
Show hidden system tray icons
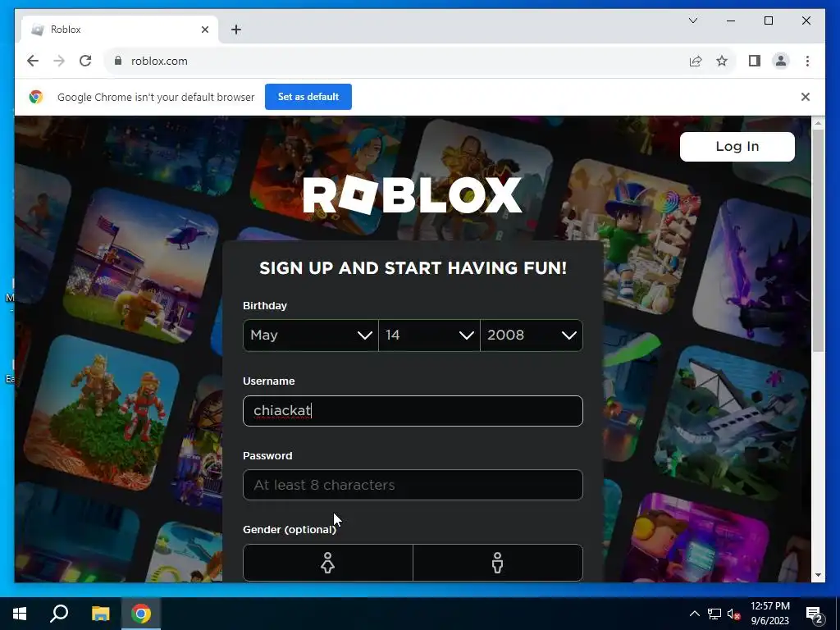pyautogui.click(x=694, y=614)
